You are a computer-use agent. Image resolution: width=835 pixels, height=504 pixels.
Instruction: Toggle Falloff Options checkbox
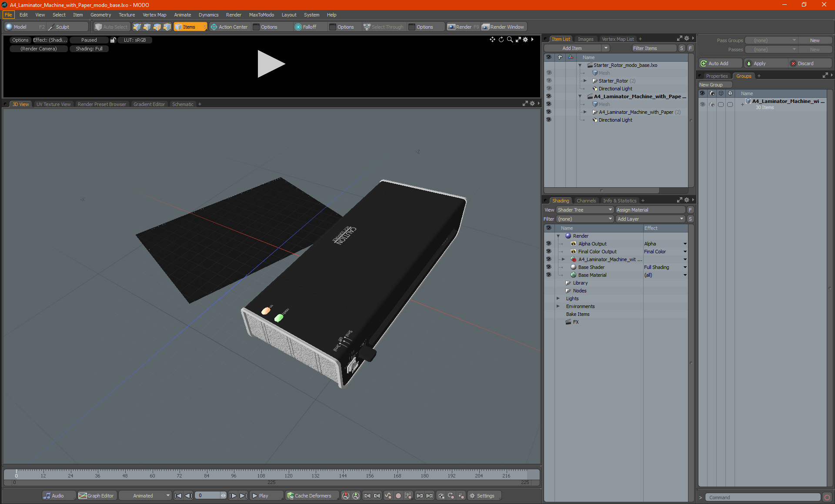pyautogui.click(x=333, y=27)
